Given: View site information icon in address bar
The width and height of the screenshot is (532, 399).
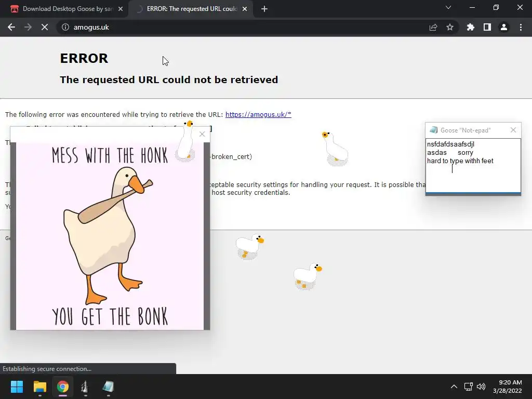Looking at the screenshot, I should tap(65, 27).
